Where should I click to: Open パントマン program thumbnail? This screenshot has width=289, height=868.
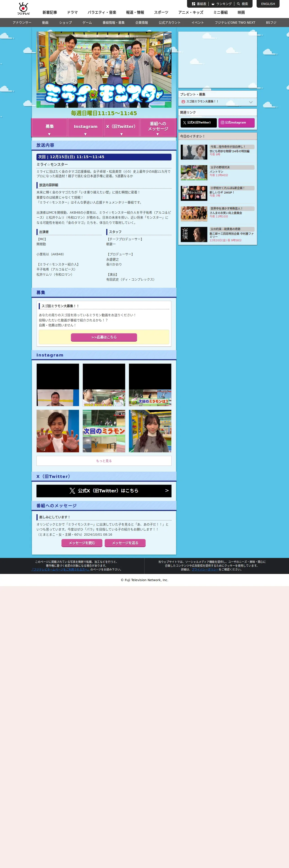(194, 173)
